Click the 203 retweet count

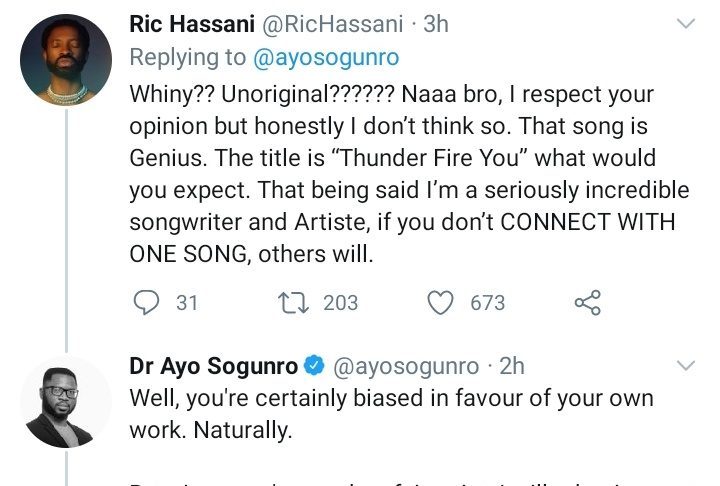click(340, 302)
